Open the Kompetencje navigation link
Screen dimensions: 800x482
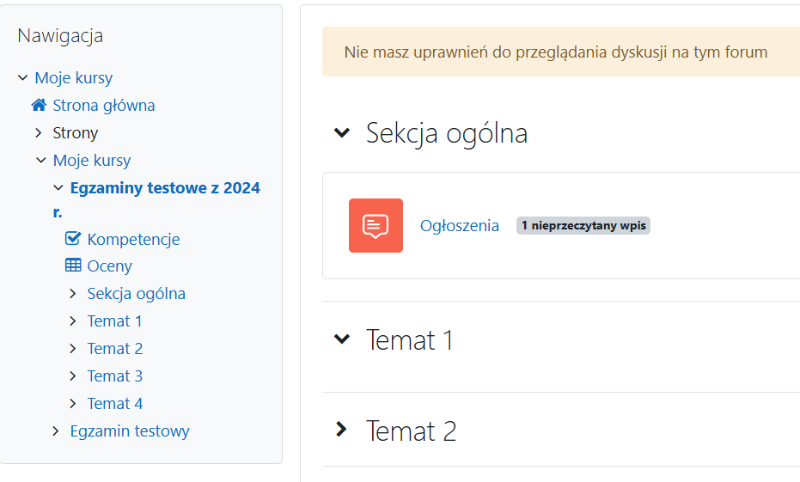(x=133, y=239)
